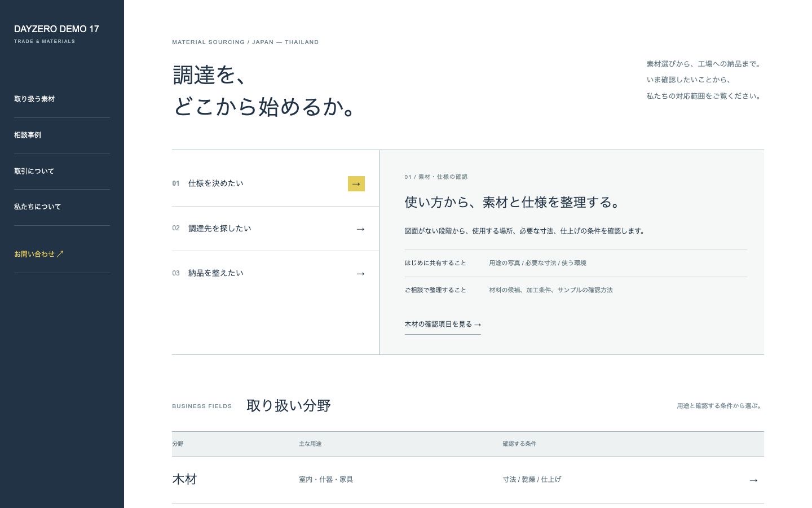Click the 材料の候補、加工条件 text row
The width and height of the screenshot is (812, 508).
551,290
